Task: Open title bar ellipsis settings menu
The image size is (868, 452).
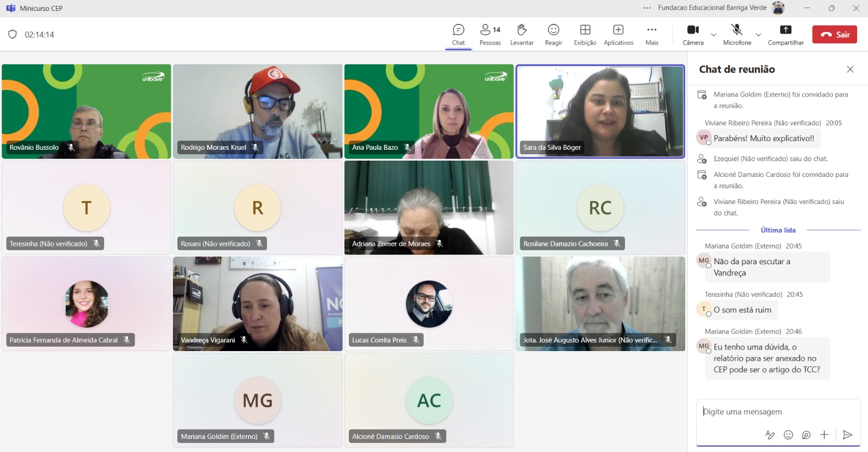Action: tap(647, 8)
